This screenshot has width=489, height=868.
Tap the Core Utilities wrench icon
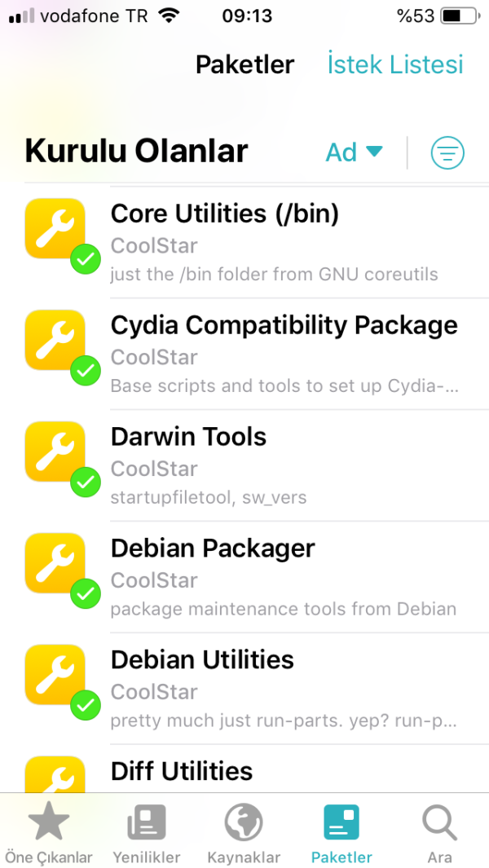(x=55, y=228)
